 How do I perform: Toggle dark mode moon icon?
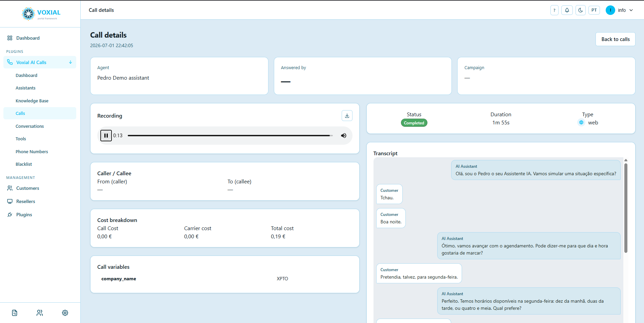point(581,10)
